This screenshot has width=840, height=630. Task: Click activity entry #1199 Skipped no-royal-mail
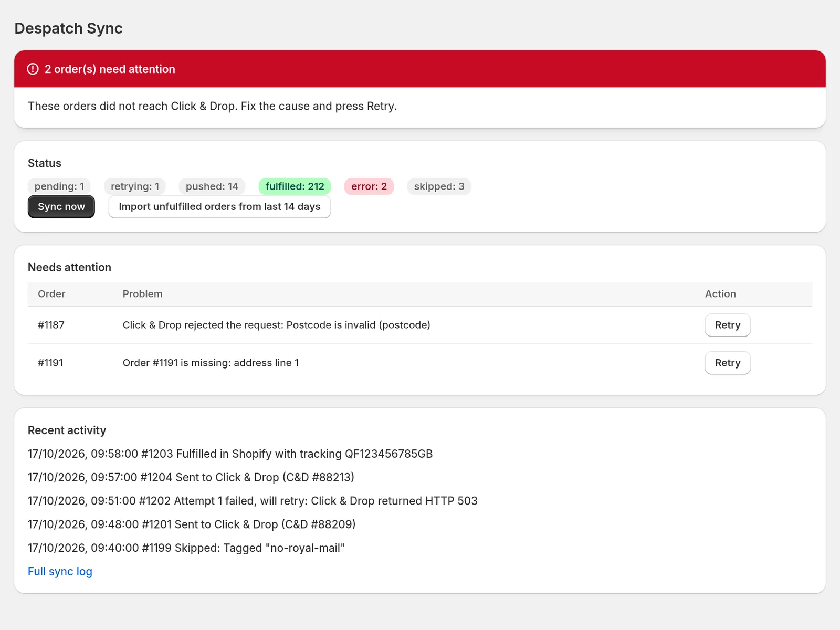tap(186, 548)
